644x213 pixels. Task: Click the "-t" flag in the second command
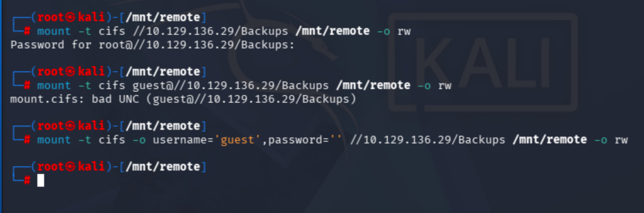point(84,85)
